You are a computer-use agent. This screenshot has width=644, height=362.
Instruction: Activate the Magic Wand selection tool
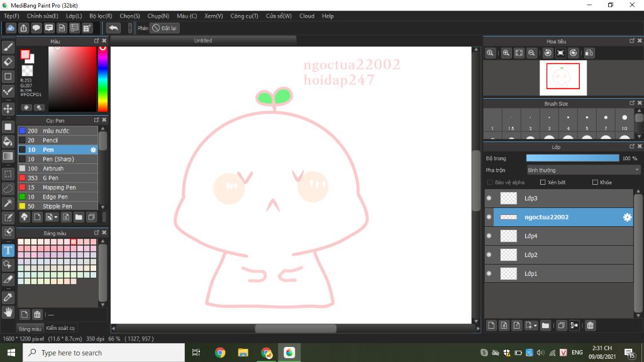(8, 203)
